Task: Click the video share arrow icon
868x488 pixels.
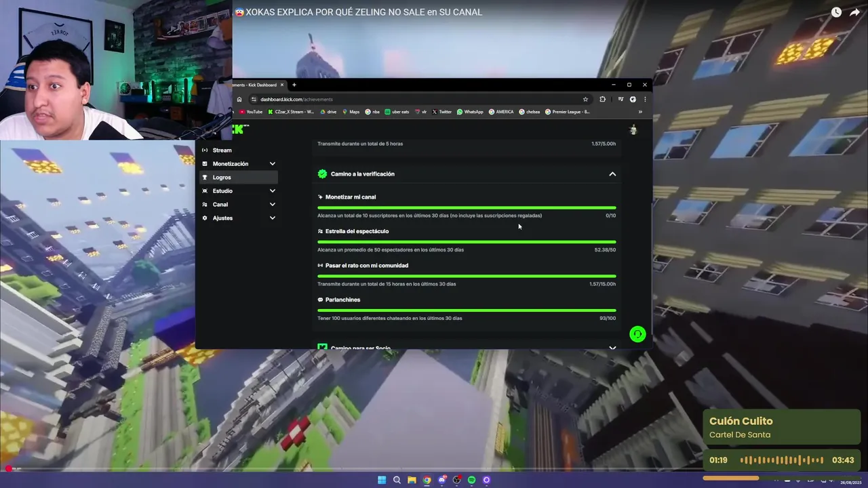Action: click(x=854, y=12)
